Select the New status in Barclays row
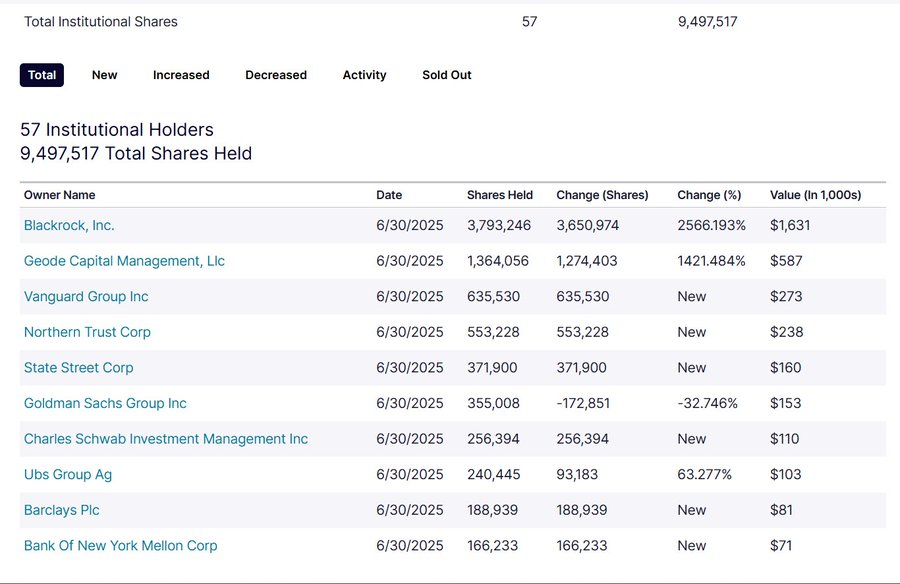The height and width of the screenshot is (584, 900). coord(692,510)
